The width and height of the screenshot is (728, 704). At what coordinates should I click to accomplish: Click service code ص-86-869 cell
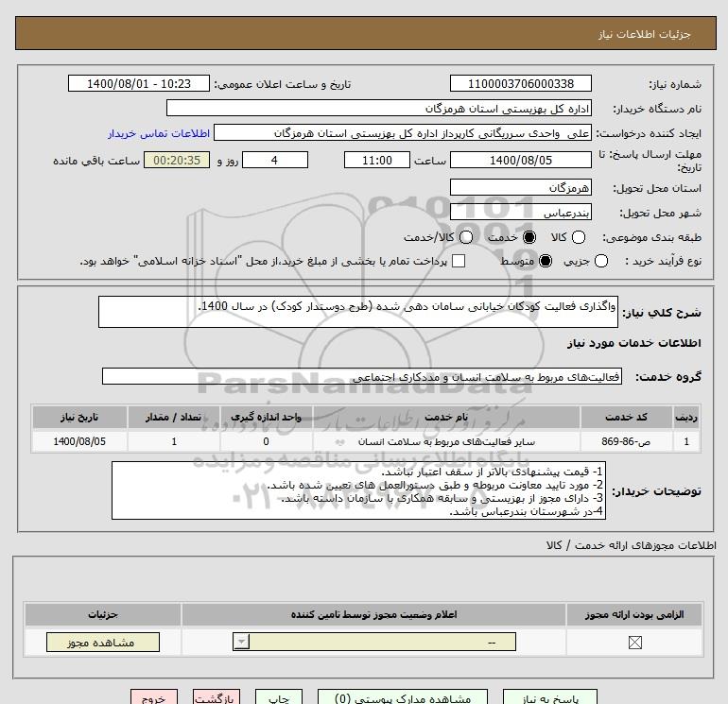point(625,441)
